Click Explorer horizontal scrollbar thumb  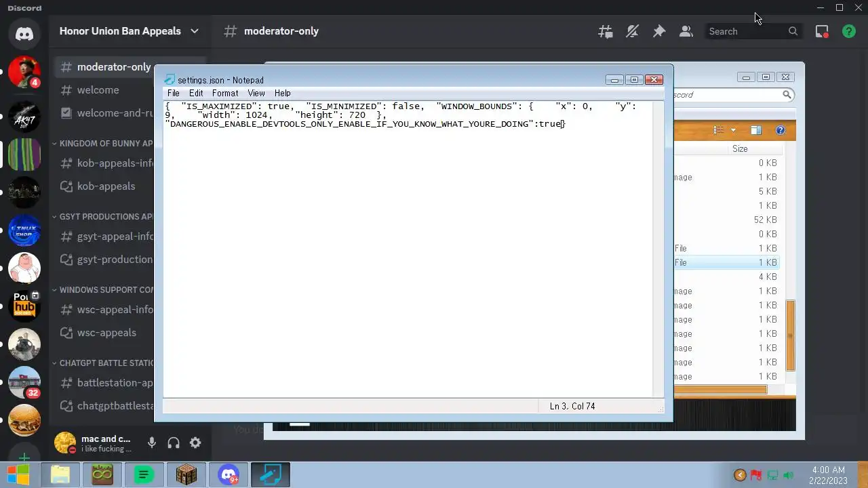[720, 390]
